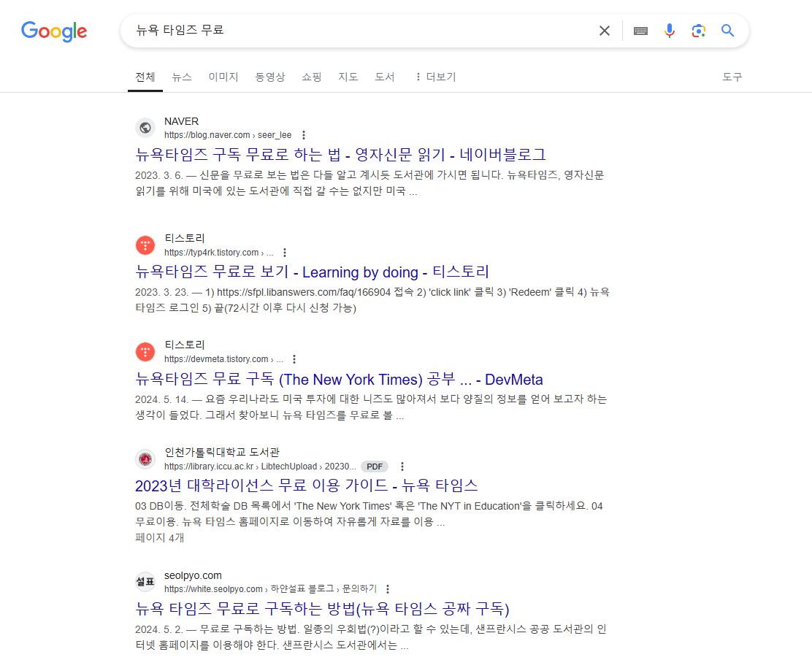Screen dimensions: 812x660
Task: Switch to the 도서 tab
Action: click(385, 77)
